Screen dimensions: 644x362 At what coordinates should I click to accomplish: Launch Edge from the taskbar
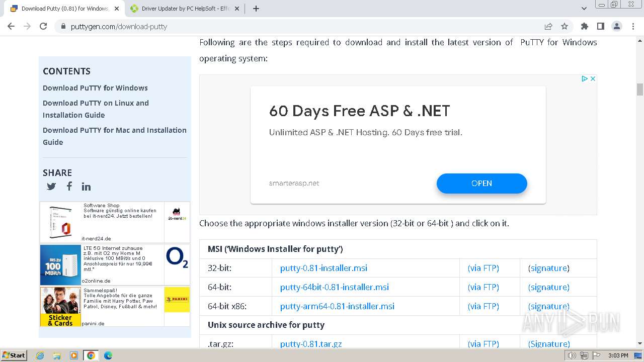click(x=108, y=355)
